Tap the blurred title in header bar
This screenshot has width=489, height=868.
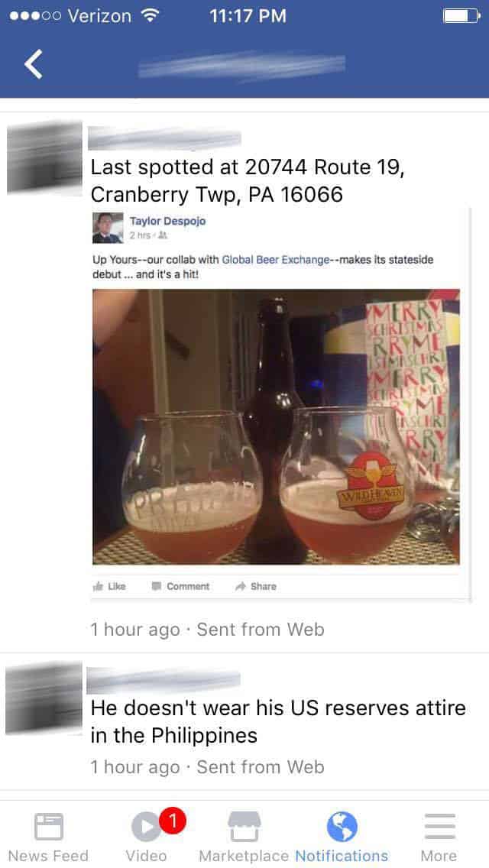242,65
